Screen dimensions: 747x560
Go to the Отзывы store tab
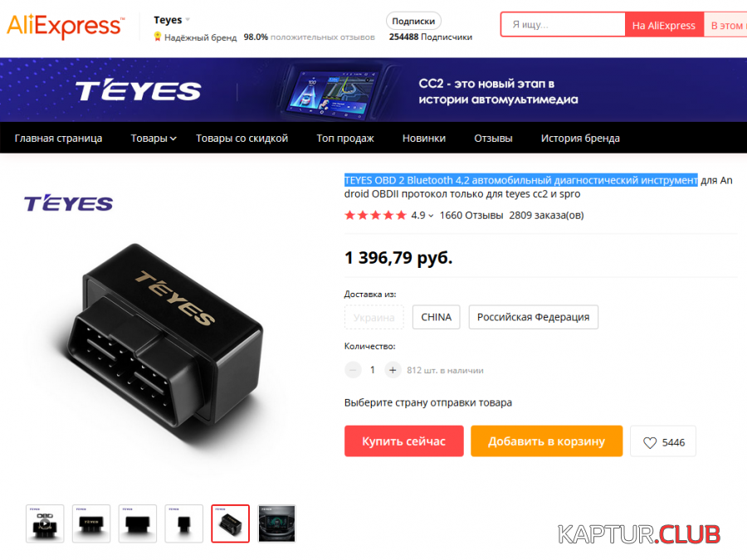pos(493,138)
